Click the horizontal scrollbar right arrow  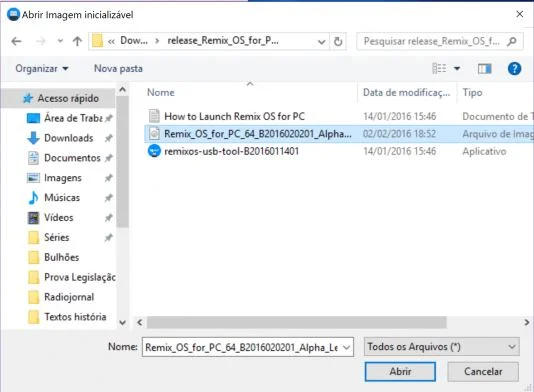coord(527,322)
